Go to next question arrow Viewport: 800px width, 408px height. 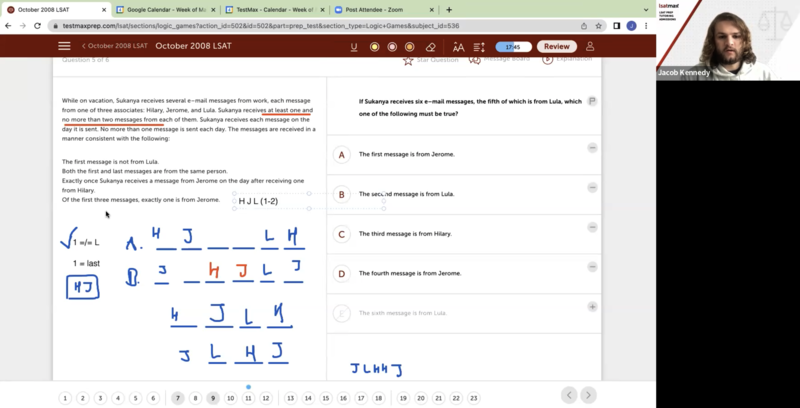click(589, 395)
